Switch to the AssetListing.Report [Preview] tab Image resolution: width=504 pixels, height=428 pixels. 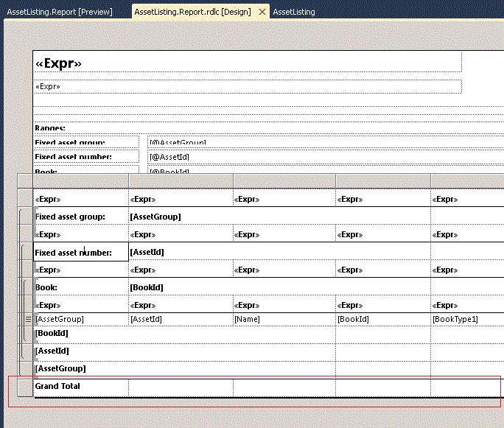pyautogui.click(x=60, y=12)
